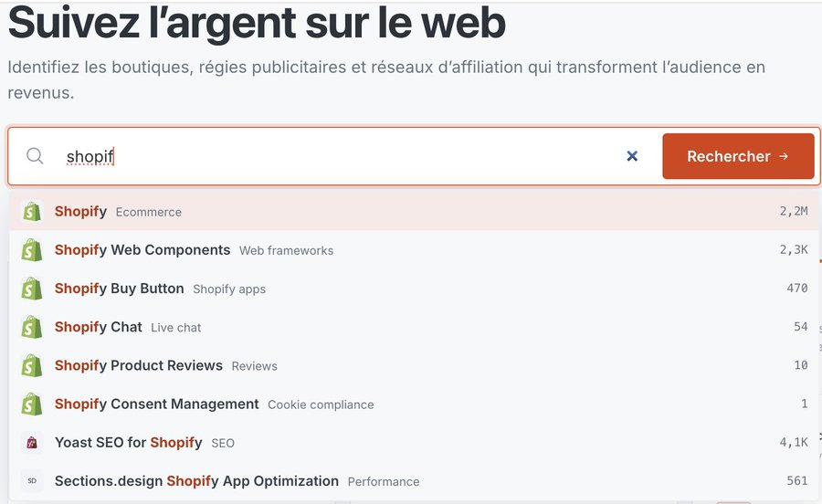Select the Shopify Ecommerce suggestion
822x504 pixels.
pyautogui.click(x=414, y=212)
